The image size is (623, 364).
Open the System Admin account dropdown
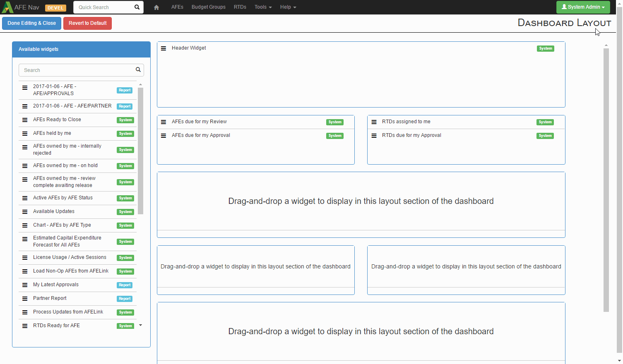583,7
